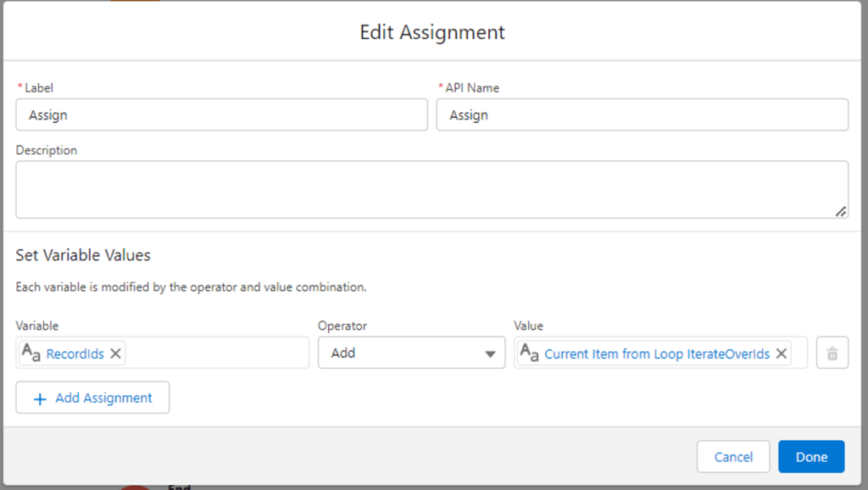
Task: Open the Variable combo box empty area
Action: coord(216,353)
